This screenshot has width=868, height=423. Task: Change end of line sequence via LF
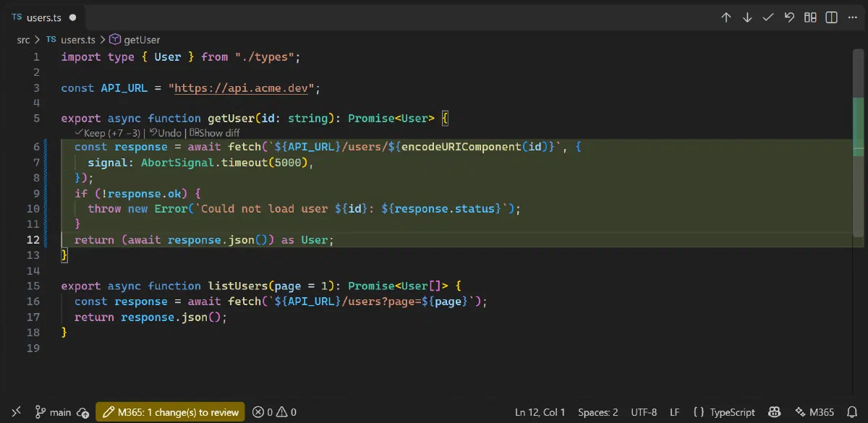[x=674, y=412]
